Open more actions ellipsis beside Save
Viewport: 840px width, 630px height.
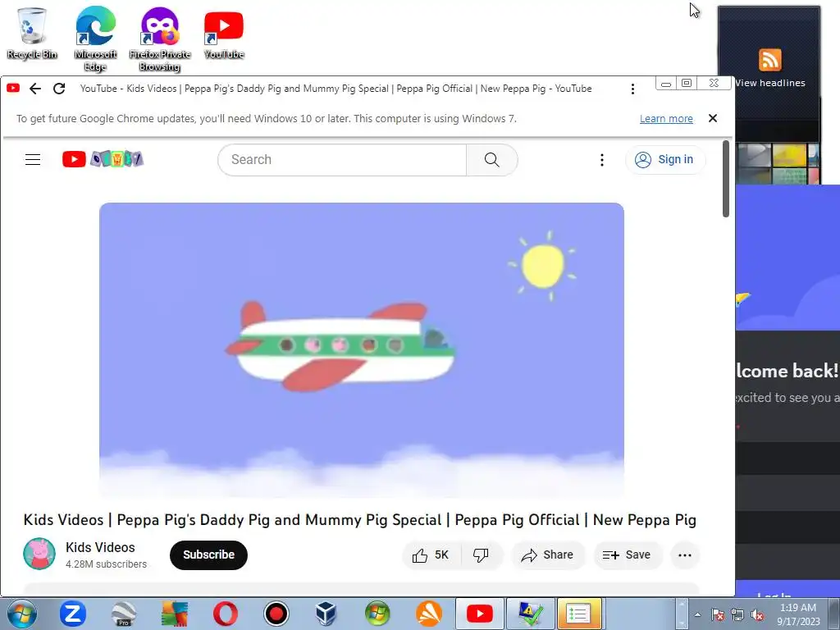pyautogui.click(x=685, y=555)
